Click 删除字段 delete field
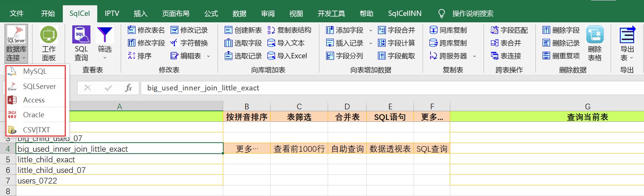 click(561, 30)
